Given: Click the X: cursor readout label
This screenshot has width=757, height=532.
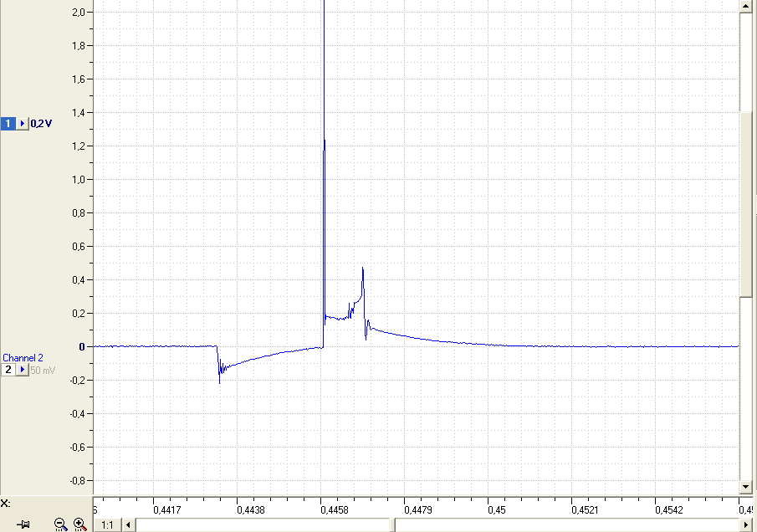Looking at the screenshot, I should pos(5,504).
